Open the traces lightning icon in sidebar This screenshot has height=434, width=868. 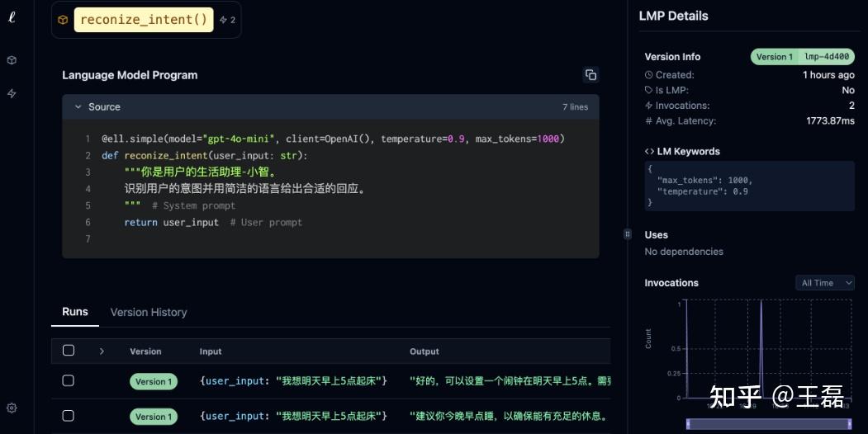12,94
